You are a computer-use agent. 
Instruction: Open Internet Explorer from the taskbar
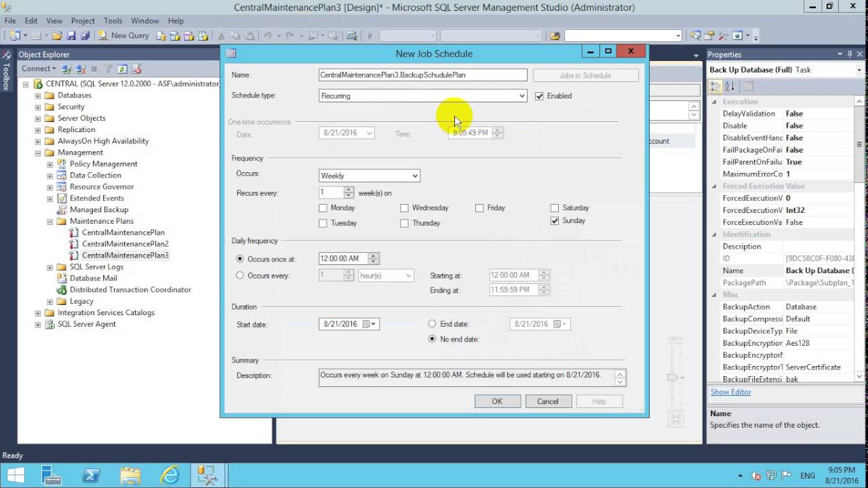pyautogui.click(x=170, y=474)
